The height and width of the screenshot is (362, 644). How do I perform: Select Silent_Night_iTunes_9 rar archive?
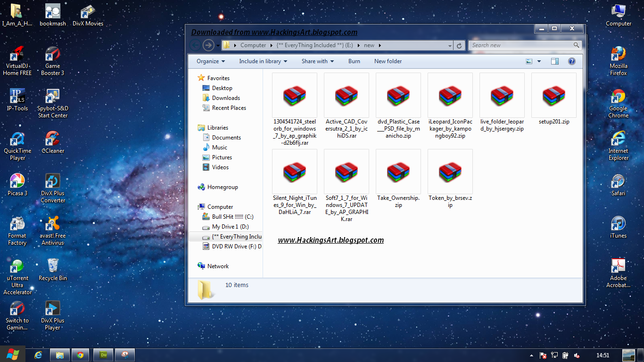tap(295, 183)
